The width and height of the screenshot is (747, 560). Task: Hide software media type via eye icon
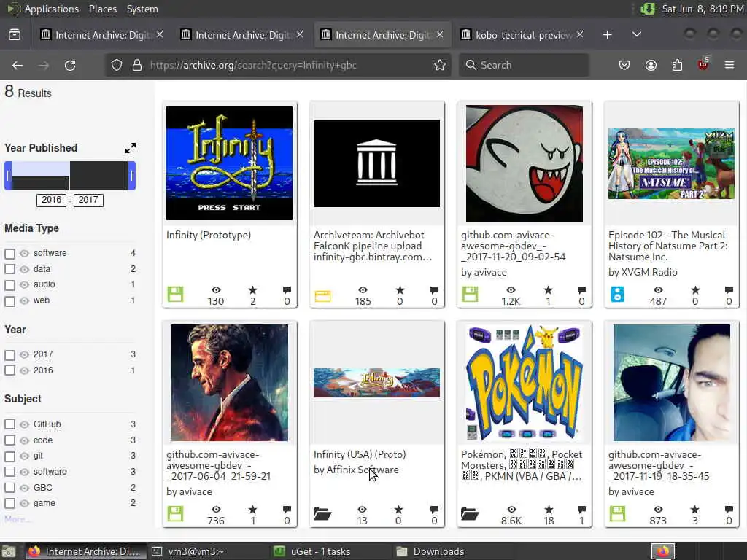tap(24, 253)
